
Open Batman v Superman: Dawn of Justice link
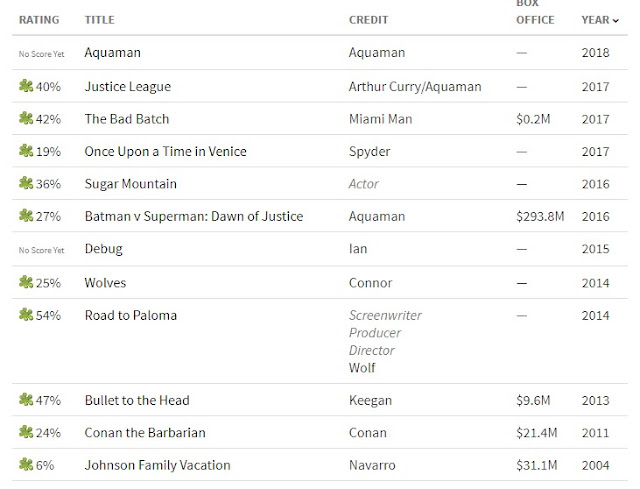(x=194, y=216)
